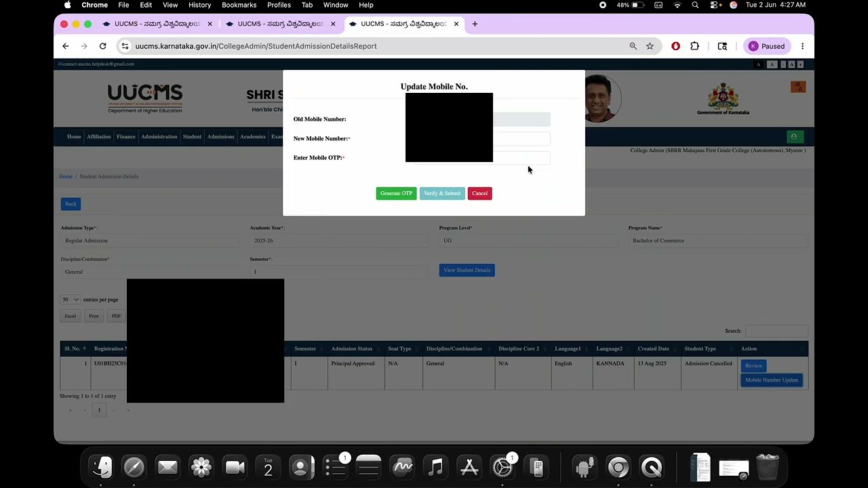Click the green user profile icon in the navbar

click(x=795, y=137)
